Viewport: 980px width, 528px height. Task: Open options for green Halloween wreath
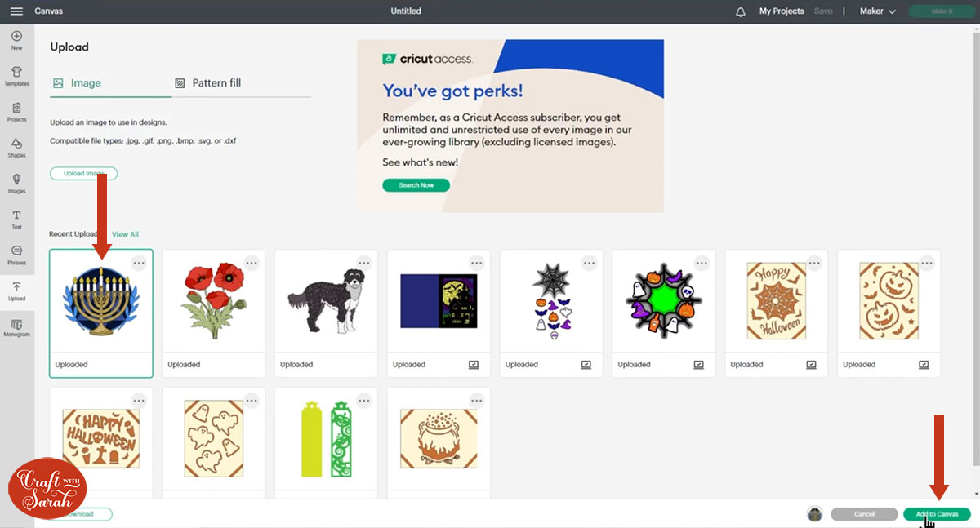click(702, 263)
